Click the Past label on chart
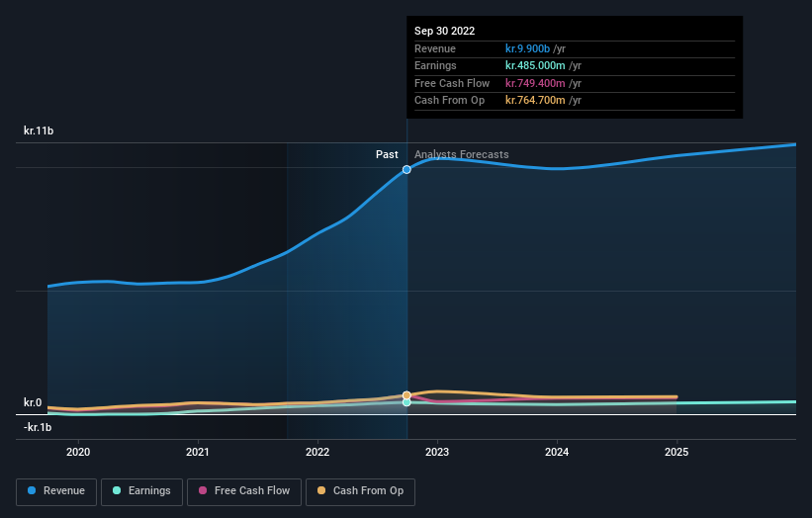This screenshot has height=518, width=812. click(x=387, y=155)
